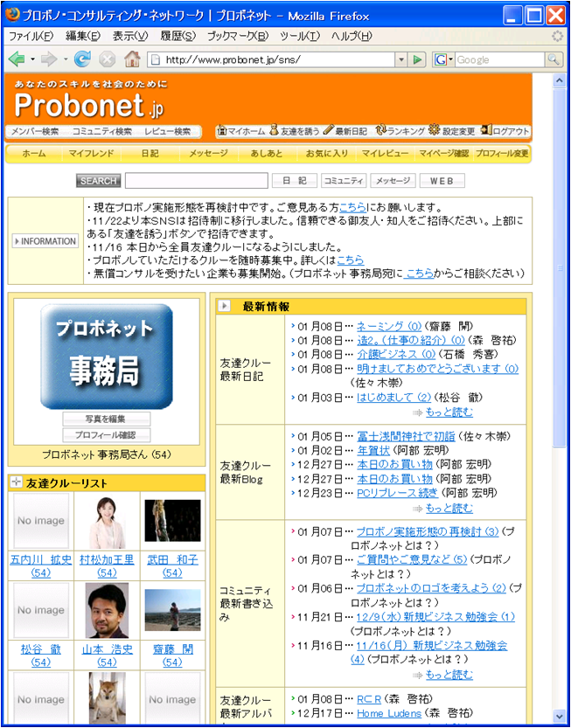Click 村松加王里 friend photo thumbnail
Image resolution: width=571 pixels, height=728 pixels.
click(107, 523)
